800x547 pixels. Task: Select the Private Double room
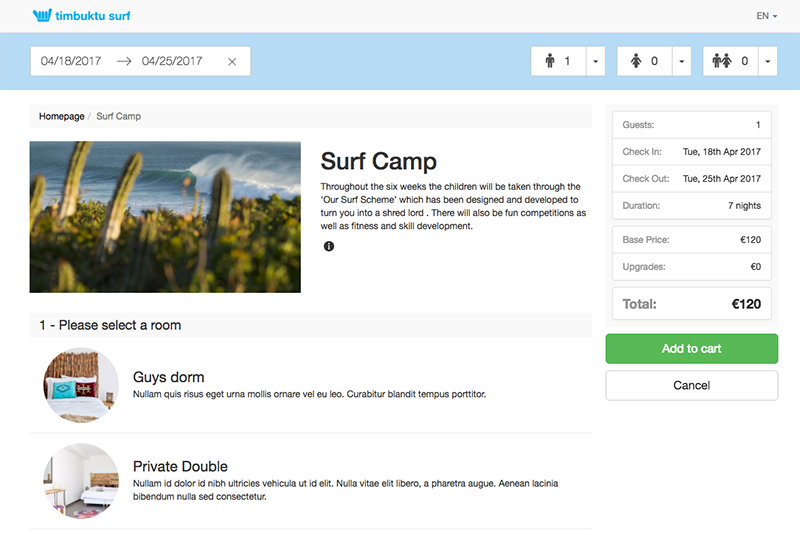[180, 466]
